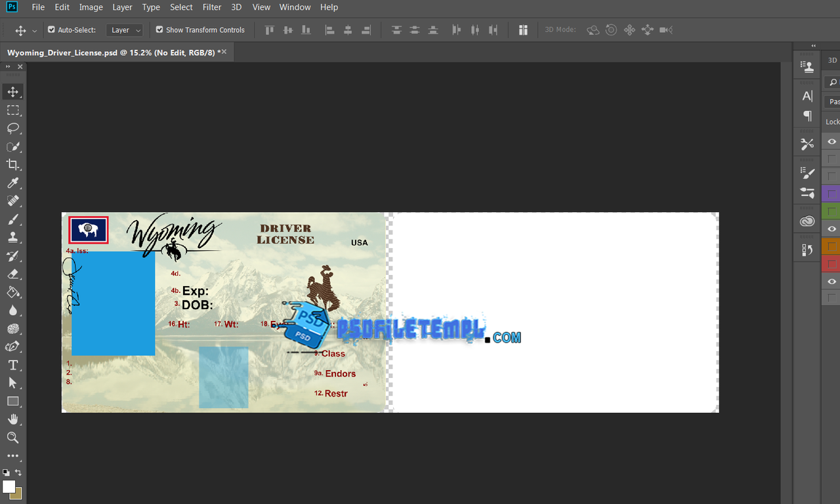Toggle visibility of the purple-labeled layer
Image resolution: width=840 pixels, height=504 pixels.
[x=831, y=194]
